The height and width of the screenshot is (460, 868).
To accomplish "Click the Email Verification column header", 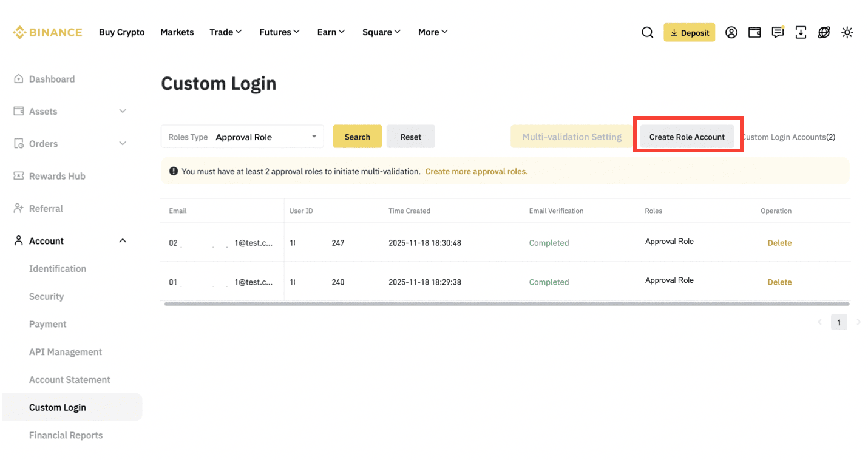I will point(556,211).
